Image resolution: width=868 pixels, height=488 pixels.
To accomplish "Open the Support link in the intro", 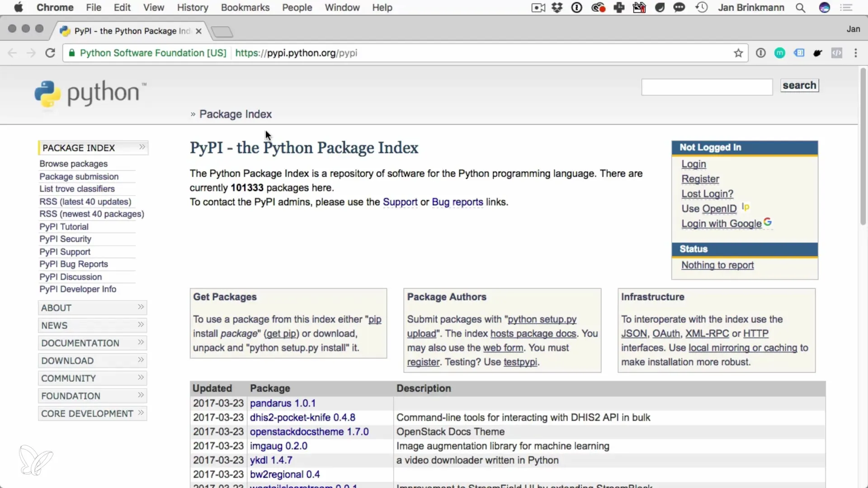I will point(400,202).
